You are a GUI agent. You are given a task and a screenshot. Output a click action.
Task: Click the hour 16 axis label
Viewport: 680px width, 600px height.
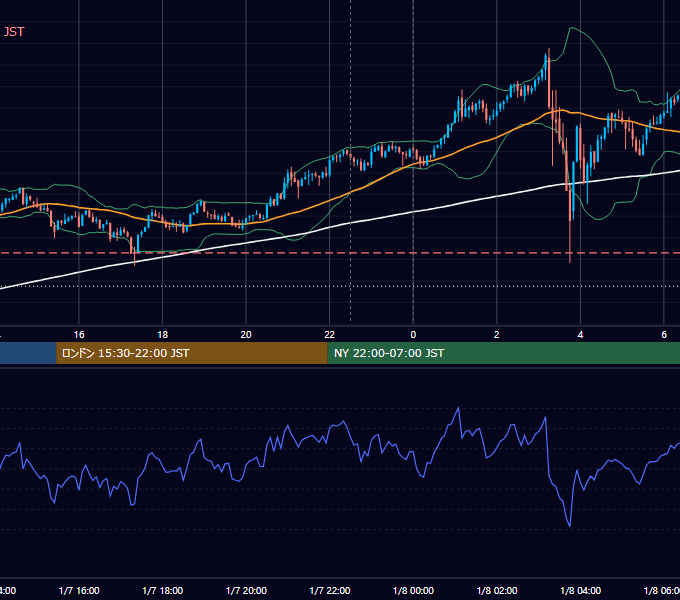coord(79,335)
